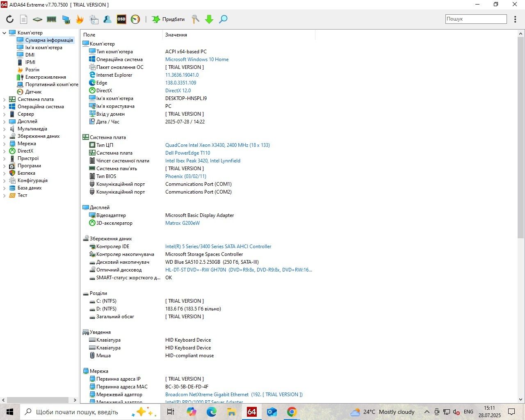
Task: Click the green download update arrow
Action: (209, 19)
